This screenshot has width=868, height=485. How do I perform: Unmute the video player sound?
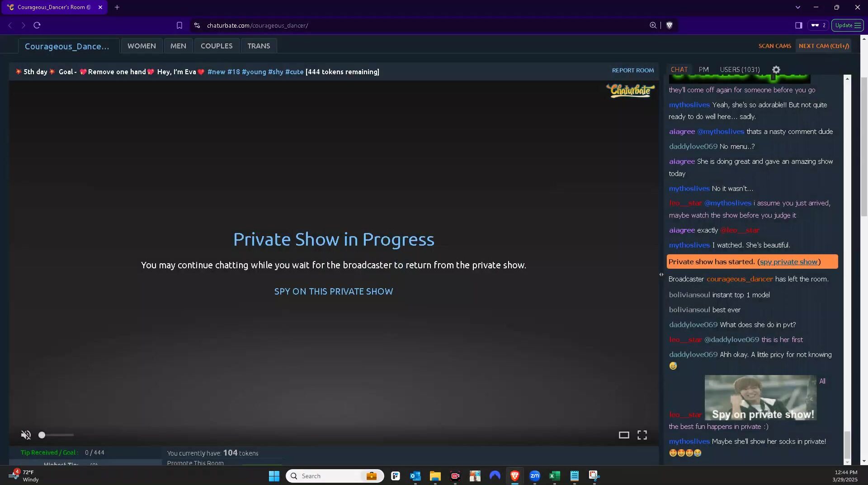(x=26, y=435)
